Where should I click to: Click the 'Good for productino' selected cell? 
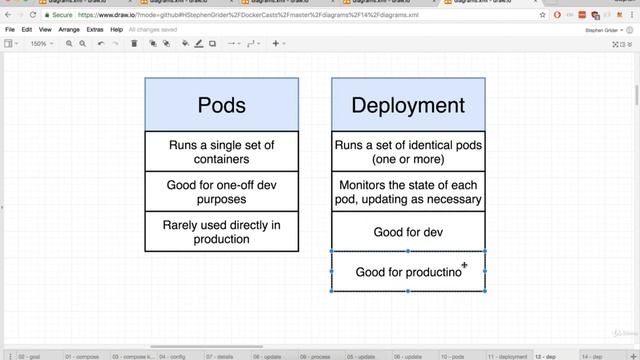click(x=408, y=271)
